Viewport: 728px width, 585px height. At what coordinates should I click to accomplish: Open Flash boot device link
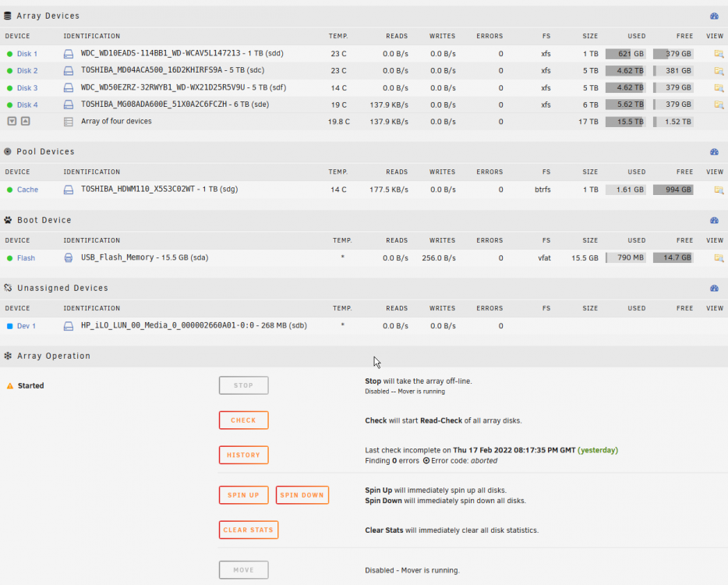click(x=26, y=258)
